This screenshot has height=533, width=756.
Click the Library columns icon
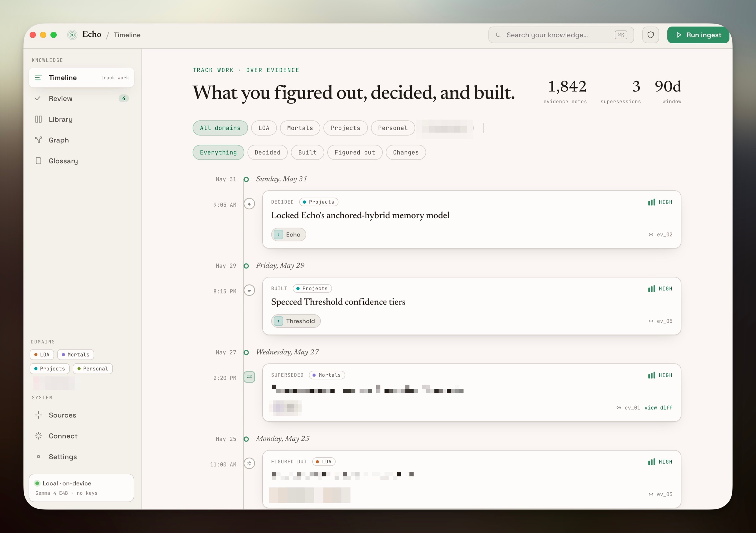pos(38,119)
